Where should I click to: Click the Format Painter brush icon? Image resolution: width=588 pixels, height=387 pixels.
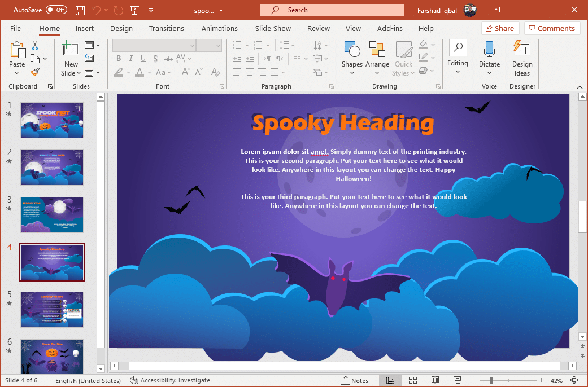click(x=35, y=72)
